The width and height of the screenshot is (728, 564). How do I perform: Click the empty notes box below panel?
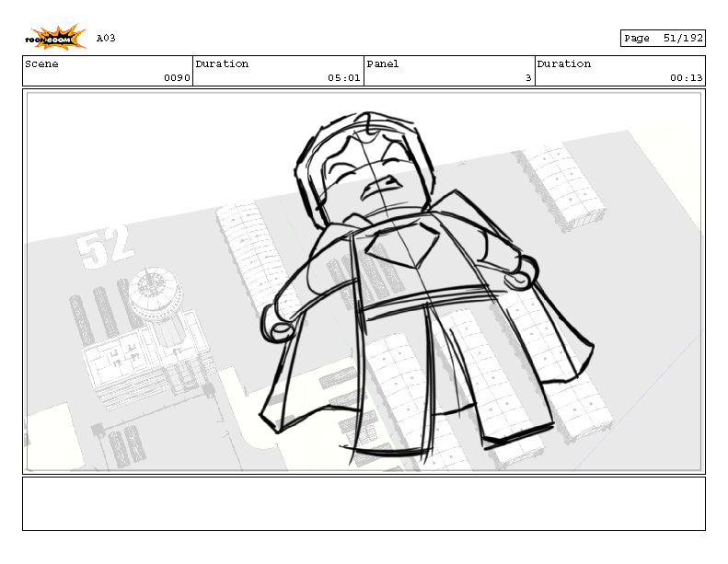364,503
